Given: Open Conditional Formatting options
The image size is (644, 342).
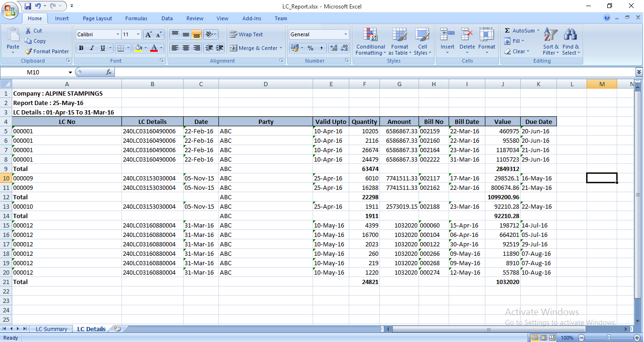Looking at the screenshot, I should 370,42.
